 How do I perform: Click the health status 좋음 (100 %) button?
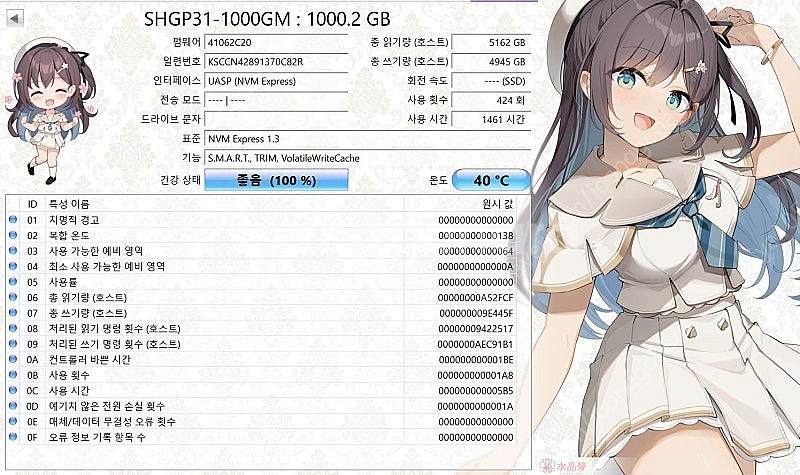276,180
